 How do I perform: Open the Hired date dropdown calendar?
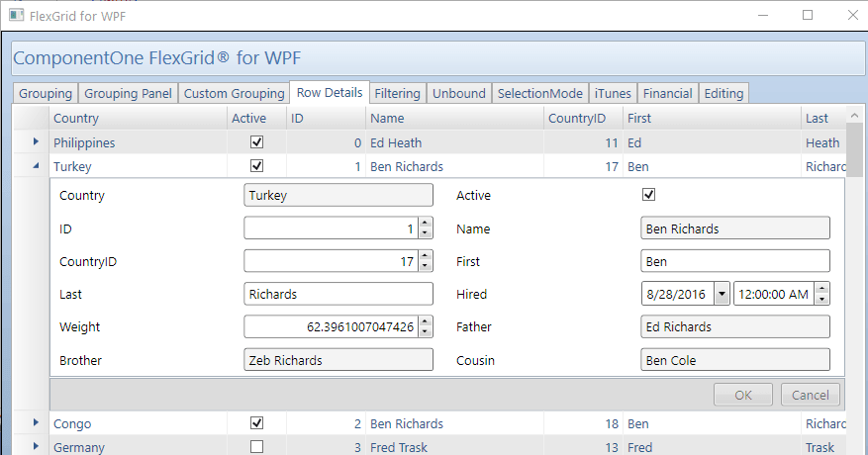pos(722,295)
